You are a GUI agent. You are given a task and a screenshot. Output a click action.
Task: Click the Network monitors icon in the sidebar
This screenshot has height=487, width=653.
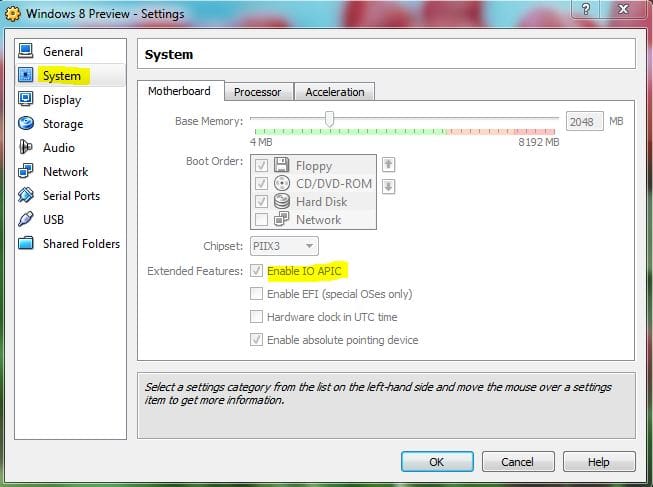coord(26,171)
